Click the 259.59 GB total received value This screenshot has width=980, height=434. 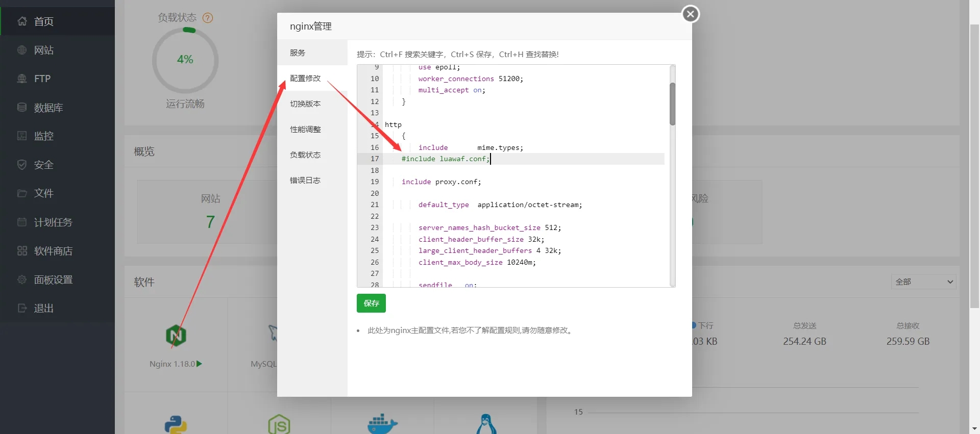pyautogui.click(x=908, y=341)
